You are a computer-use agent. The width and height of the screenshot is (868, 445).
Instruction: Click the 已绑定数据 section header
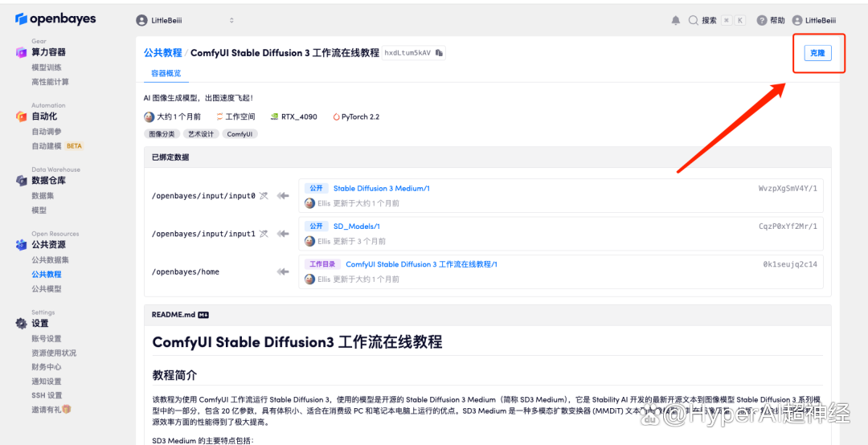coord(170,157)
